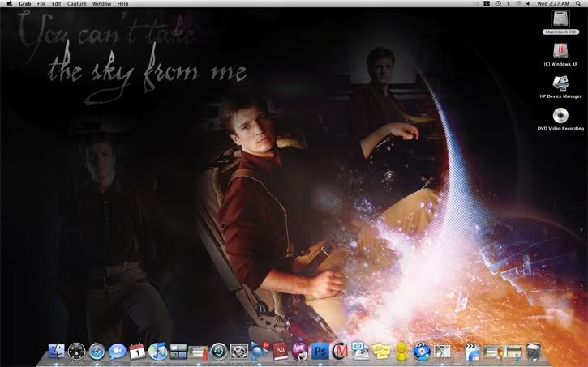
Task: Open the clapperboard stack next to Boot Camp divider
Action: 472,352
